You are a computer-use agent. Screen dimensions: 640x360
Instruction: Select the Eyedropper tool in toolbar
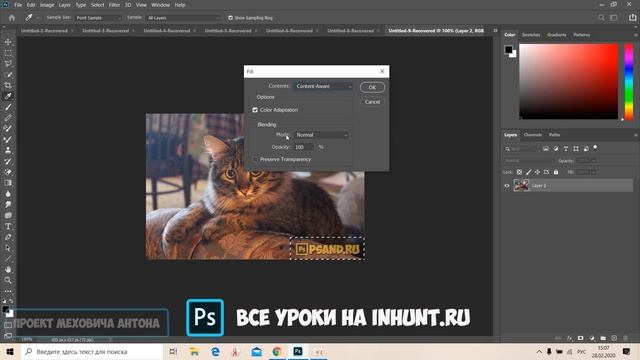point(8,96)
